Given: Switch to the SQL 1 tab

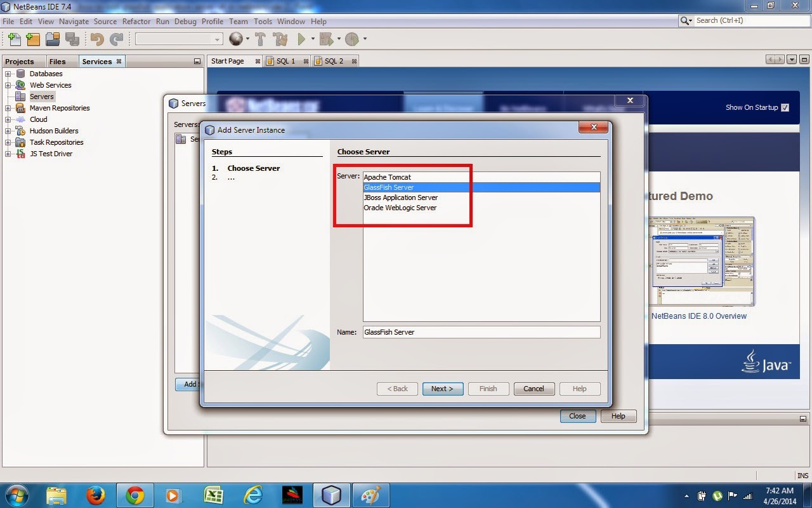Looking at the screenshot, I should click(x=285, y=61).
